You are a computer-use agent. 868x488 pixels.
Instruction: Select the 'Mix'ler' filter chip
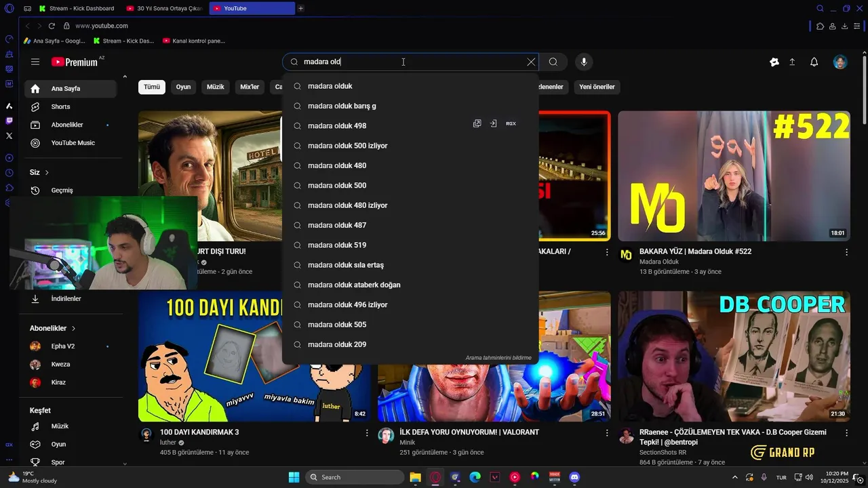250,87
